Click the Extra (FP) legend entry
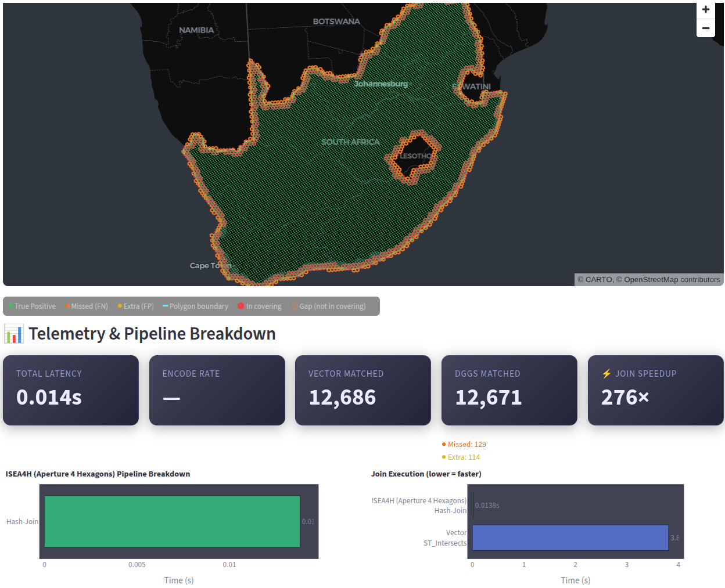The height and width of the screenshot is (588, 725). coord(135,306)
